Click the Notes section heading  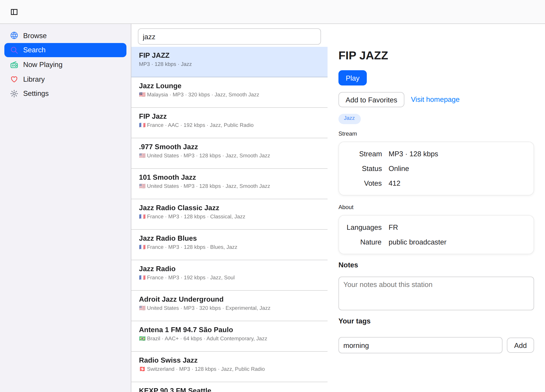pyautogui.click(x=348, y=265)
